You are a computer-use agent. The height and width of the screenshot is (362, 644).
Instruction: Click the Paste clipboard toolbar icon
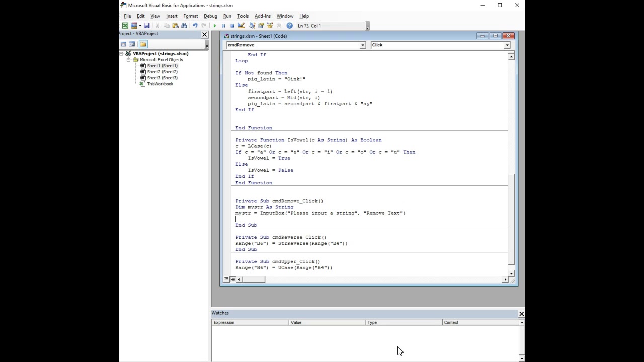point(175,26)
